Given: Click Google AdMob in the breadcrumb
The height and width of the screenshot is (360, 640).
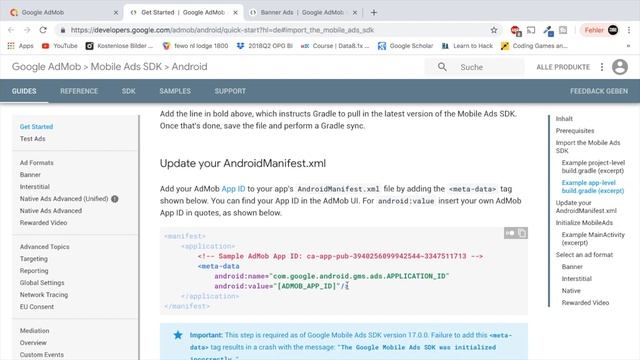Looking at the screenshot, I should point(46,67).
